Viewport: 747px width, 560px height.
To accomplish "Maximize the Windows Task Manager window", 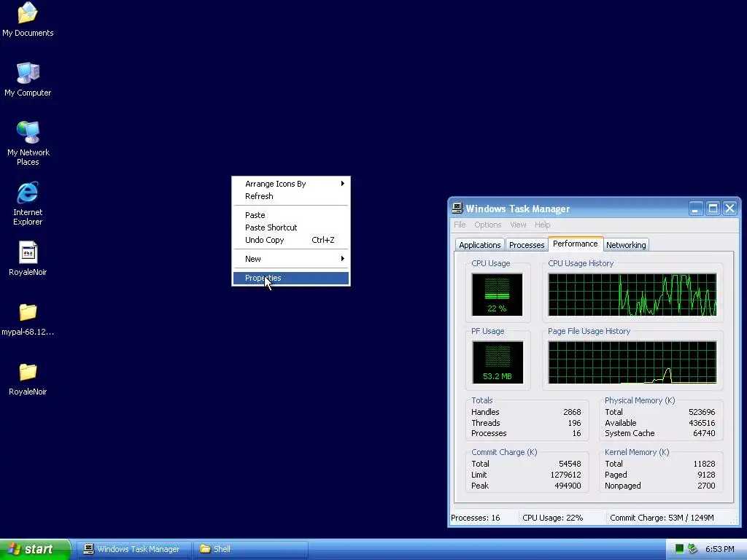I will coord(713,208).
